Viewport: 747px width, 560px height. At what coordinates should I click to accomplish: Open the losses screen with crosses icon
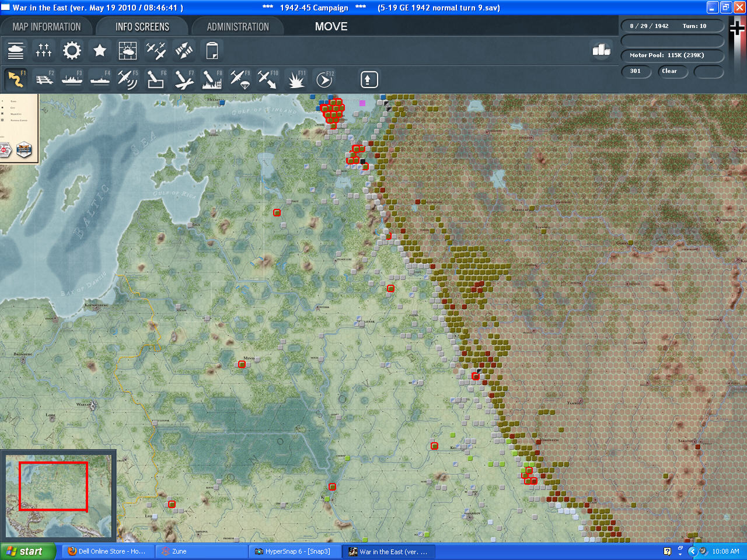[x=44, y=51]
